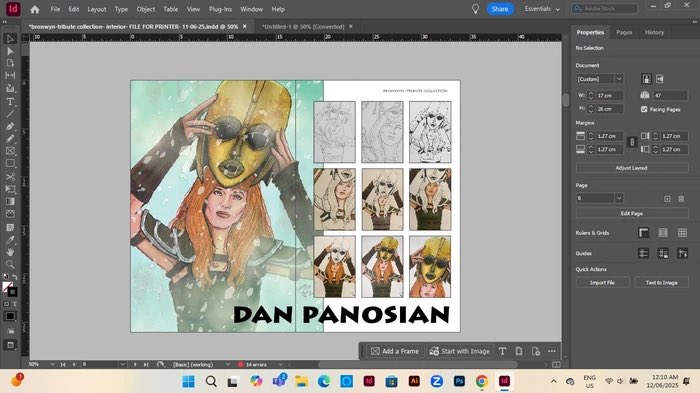Switch to the Pages panel tab
This screenshot has height=393, width=700.
tap(624, 32)
